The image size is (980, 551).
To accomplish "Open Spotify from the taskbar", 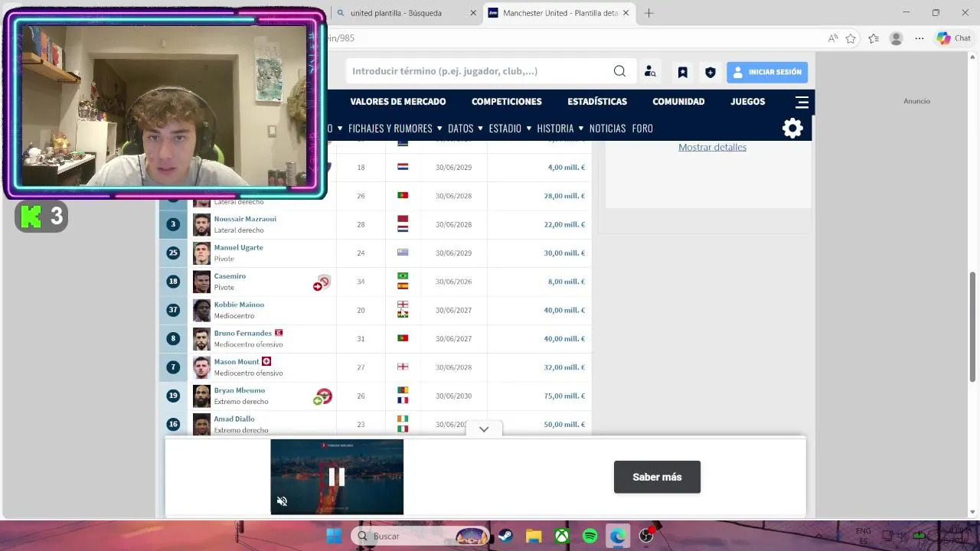I will point(590,536).
